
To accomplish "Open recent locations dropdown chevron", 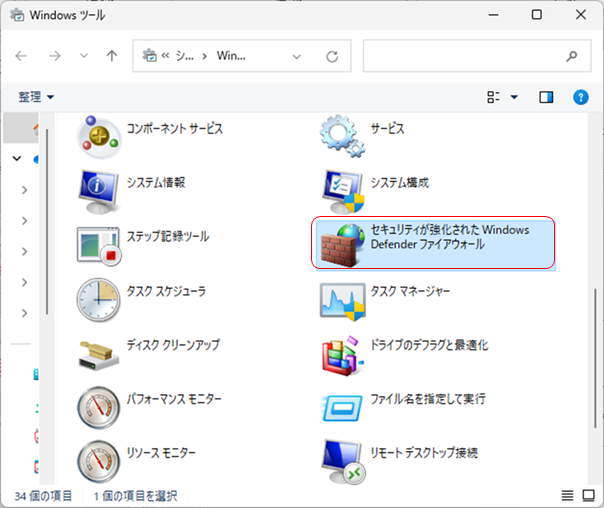I will [84, 56].
